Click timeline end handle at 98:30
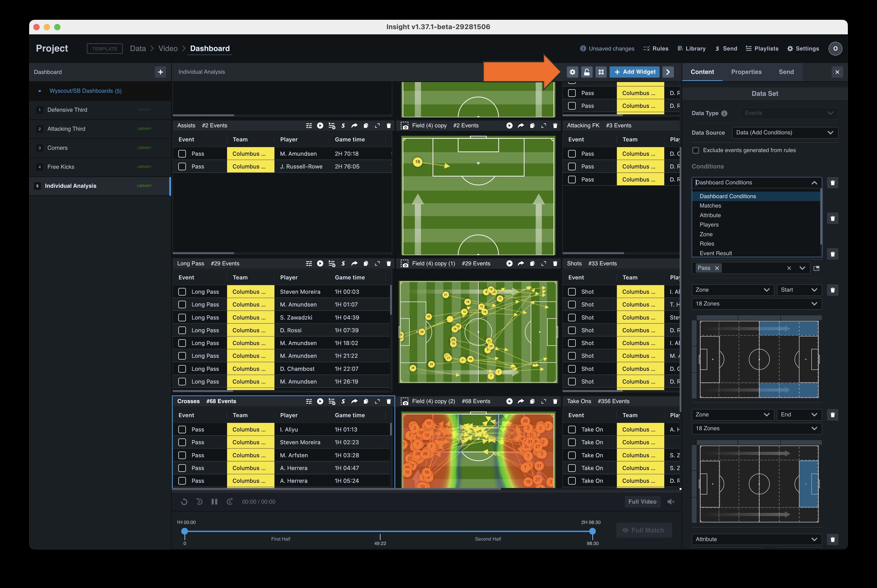This screenshot has height=588, width=877. coord(592,531)
